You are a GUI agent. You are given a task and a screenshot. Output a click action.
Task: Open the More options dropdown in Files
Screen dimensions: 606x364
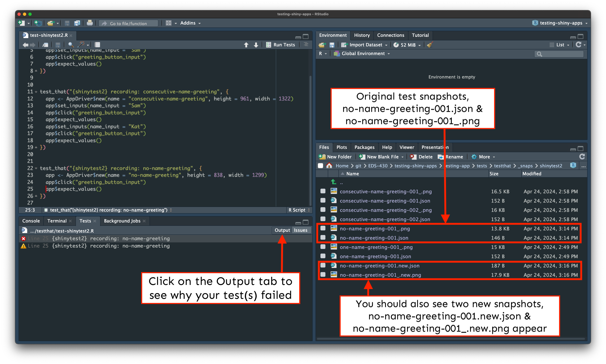[484, 157]
